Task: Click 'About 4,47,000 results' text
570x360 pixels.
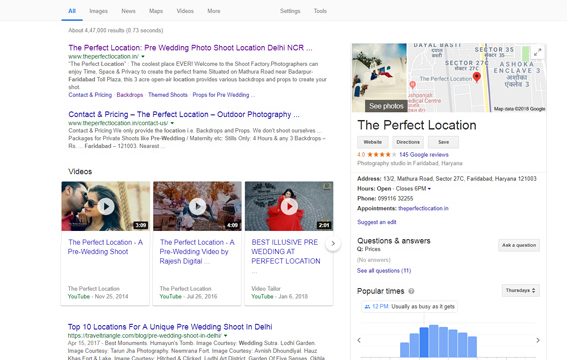Action: coord(116,30)
